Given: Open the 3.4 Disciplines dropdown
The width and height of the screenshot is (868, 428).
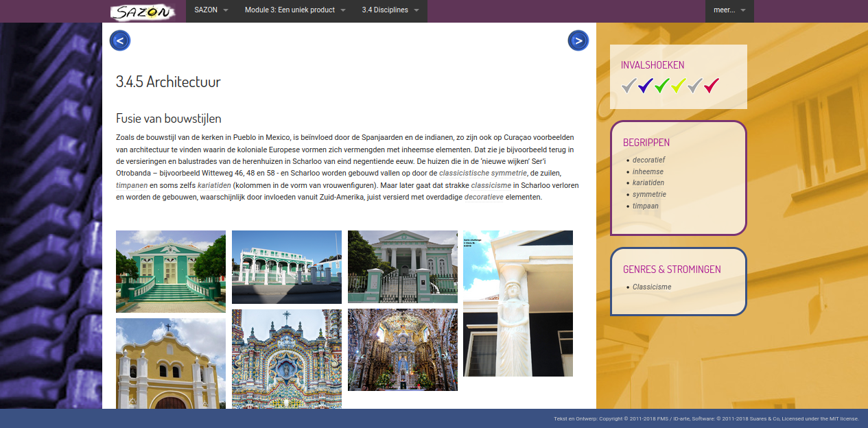Looking at the screenshot, I should 390,10.
